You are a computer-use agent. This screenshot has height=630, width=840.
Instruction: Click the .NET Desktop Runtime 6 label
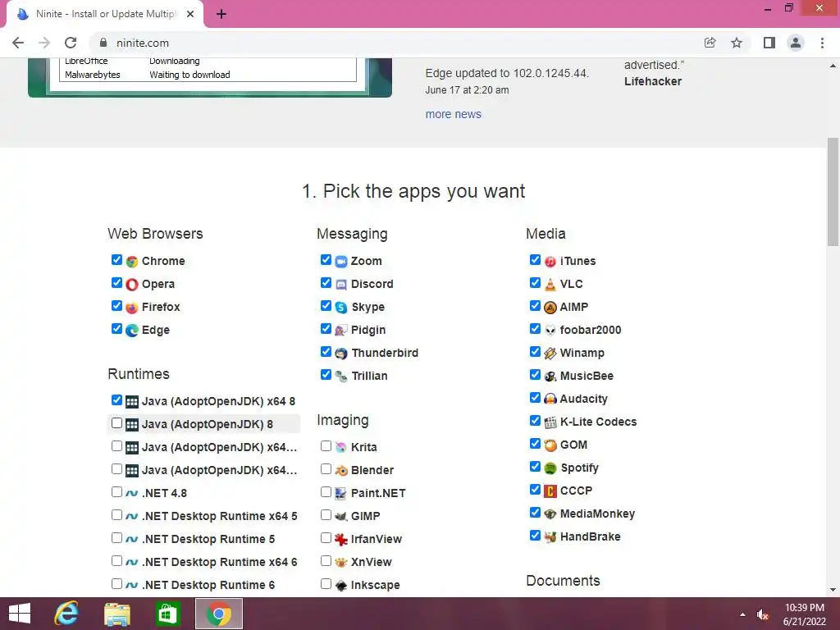click(x=208, y=585)
